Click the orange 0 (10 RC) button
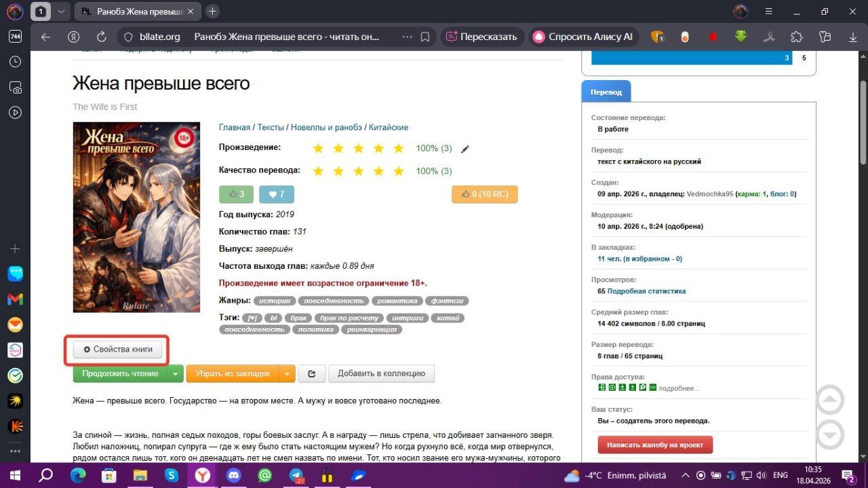 484,194
